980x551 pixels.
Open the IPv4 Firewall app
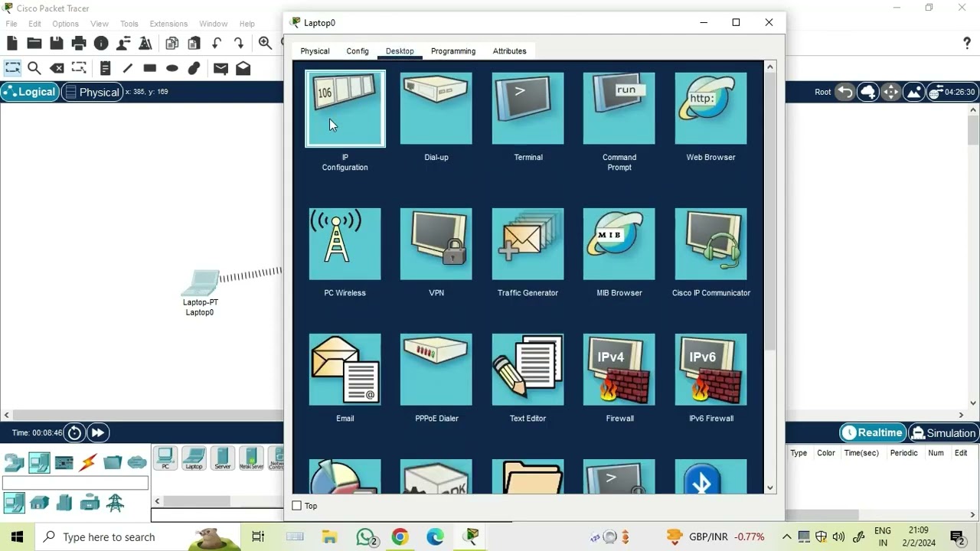click(x=619, y=370)
